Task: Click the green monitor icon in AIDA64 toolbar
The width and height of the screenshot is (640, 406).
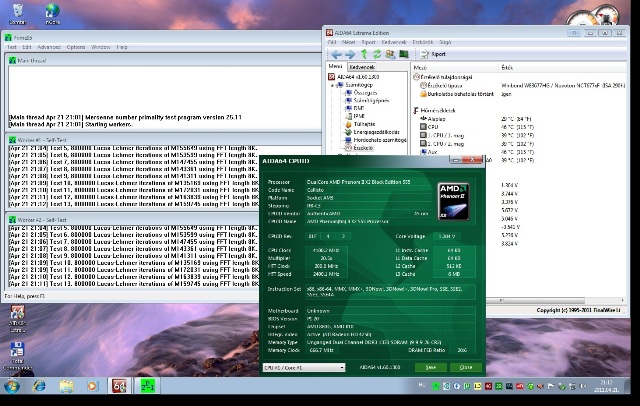Action: coord(404,54)
